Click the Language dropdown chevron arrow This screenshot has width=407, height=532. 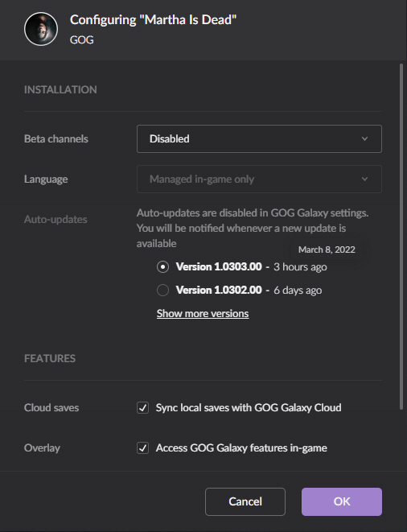pyautogui.click(x=364, y=179)
